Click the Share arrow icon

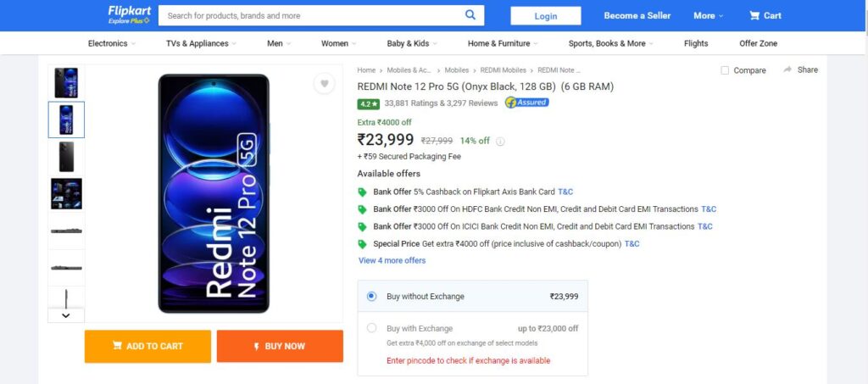pos(787,70)
